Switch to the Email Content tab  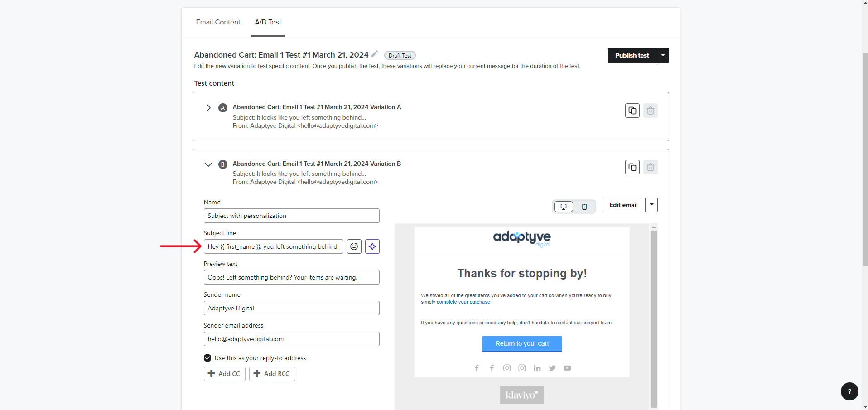click(x=218, y=22)
